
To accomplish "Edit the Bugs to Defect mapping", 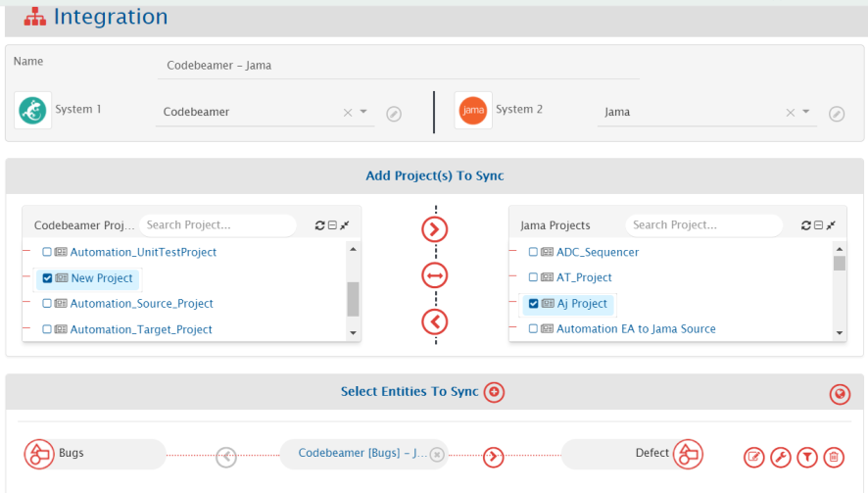I will 753,457.
